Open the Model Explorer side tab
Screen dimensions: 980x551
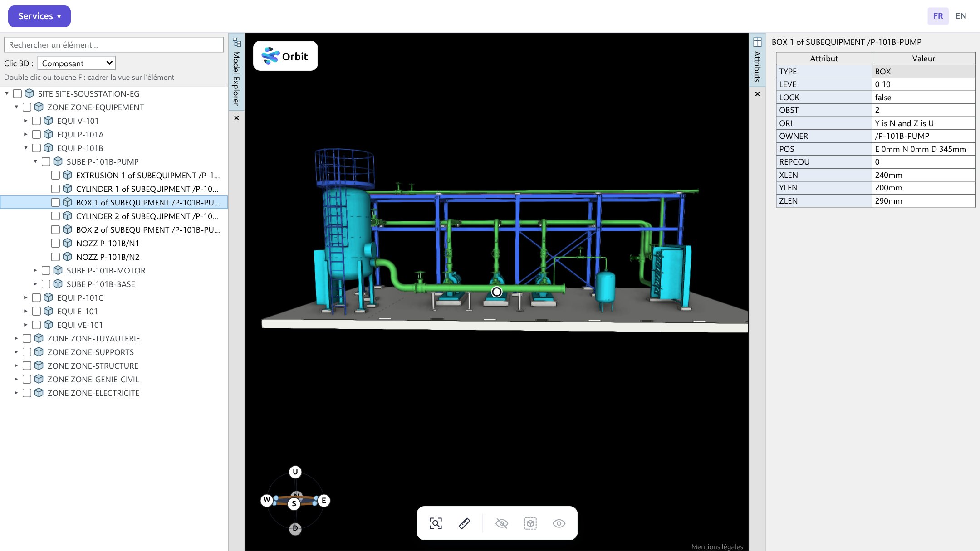(236, 72)
